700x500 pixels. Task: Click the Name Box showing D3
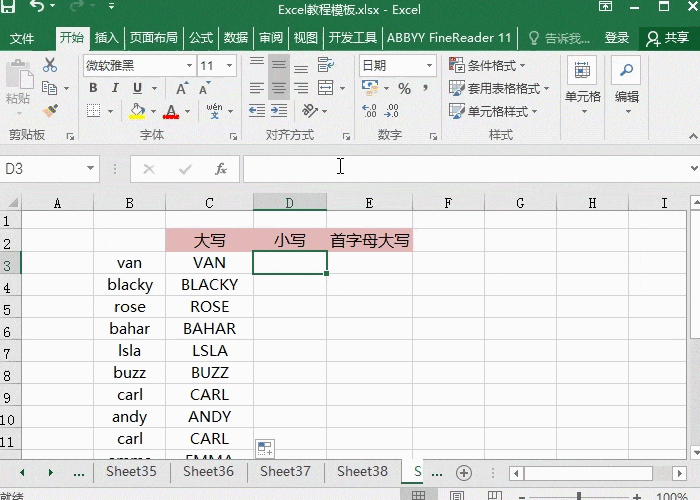(x=42, y=169)
